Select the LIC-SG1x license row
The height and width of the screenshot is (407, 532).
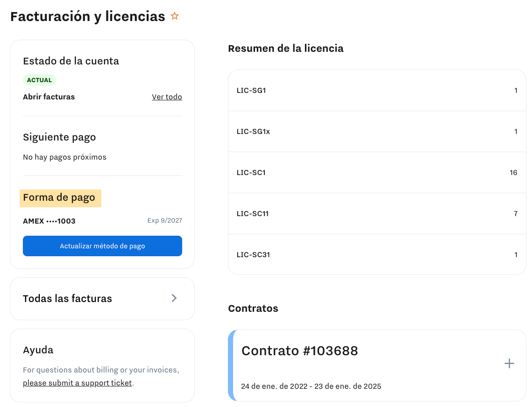(x=377, y=132)
